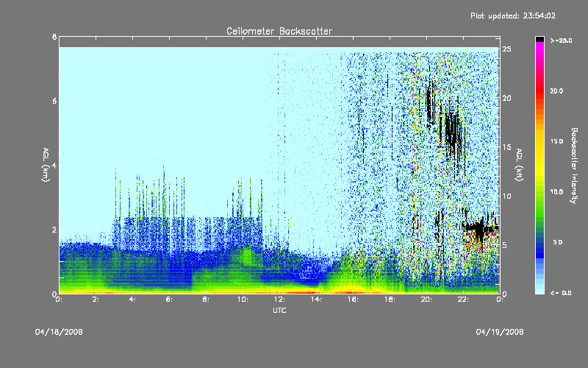588x368 pixels.
Task: Pick the black segment atop the colorbar
Action: tap(539, 39)
